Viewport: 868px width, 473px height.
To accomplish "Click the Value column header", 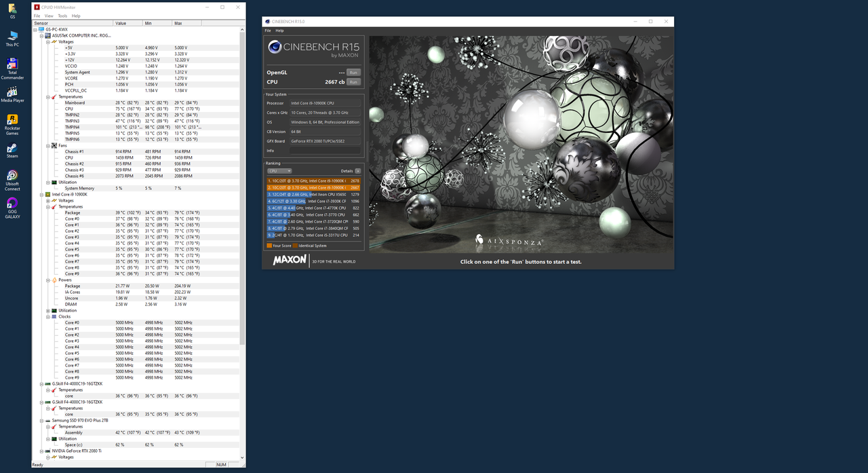I will click(x=128, y=23).
